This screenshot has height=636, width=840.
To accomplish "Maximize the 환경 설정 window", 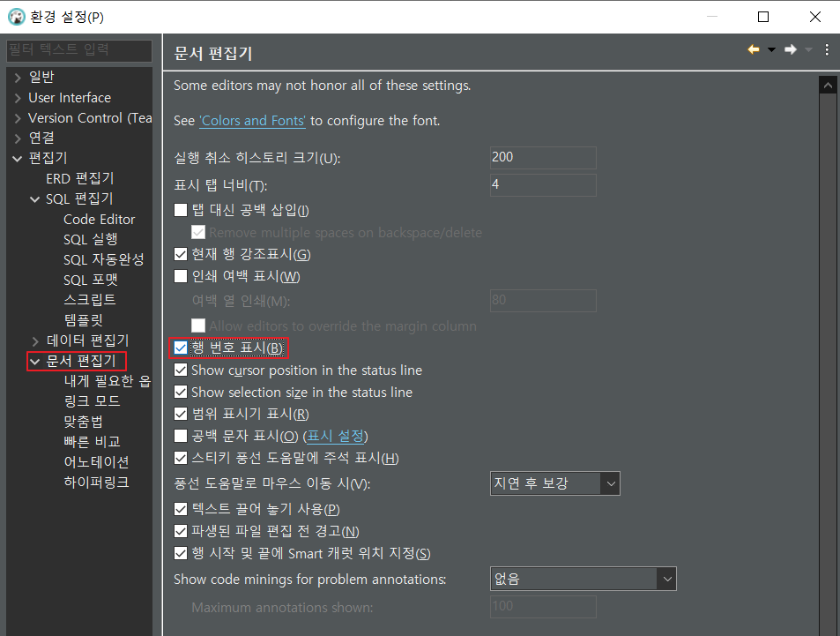I will [762, 17].
